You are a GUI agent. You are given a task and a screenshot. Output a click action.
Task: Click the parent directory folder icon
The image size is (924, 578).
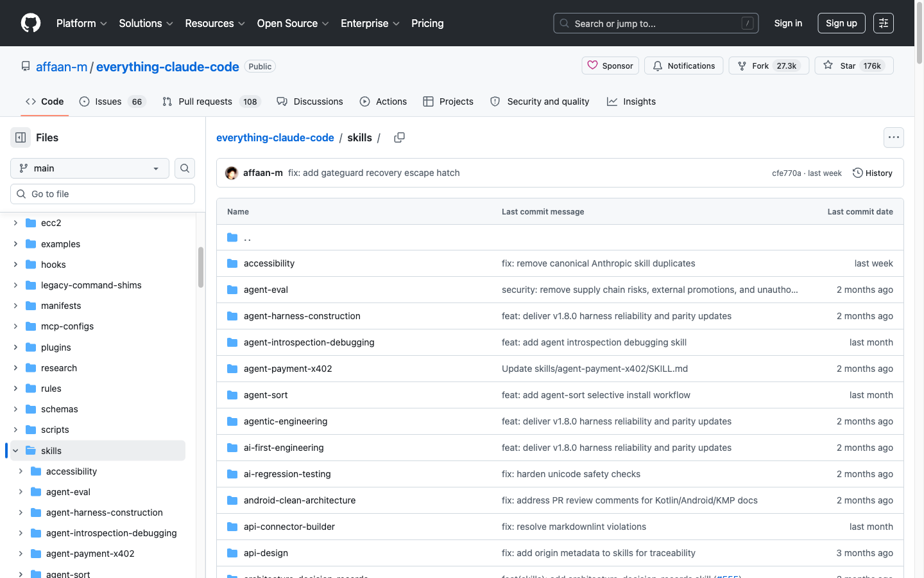point(232,238)
